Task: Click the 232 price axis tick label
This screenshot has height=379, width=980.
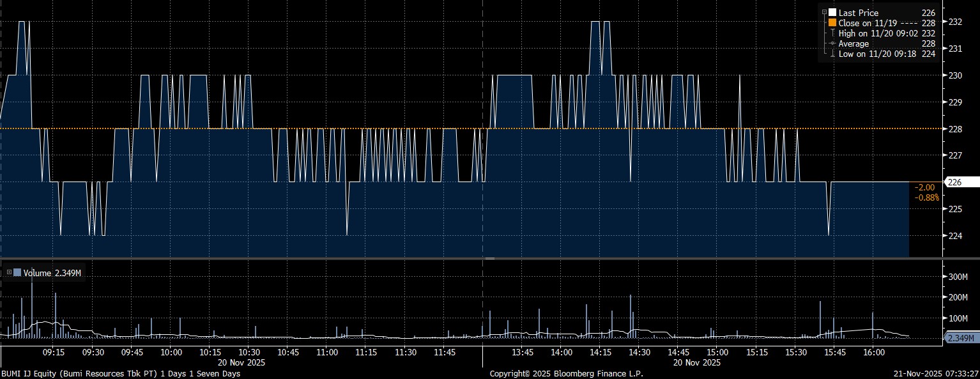Action: pos(955,22)
